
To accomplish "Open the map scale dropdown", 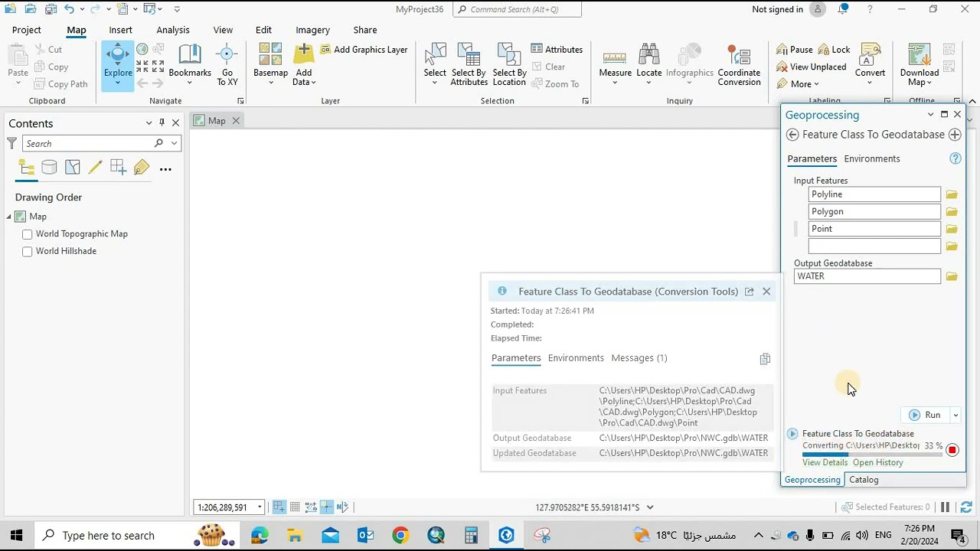I will 260,507.
